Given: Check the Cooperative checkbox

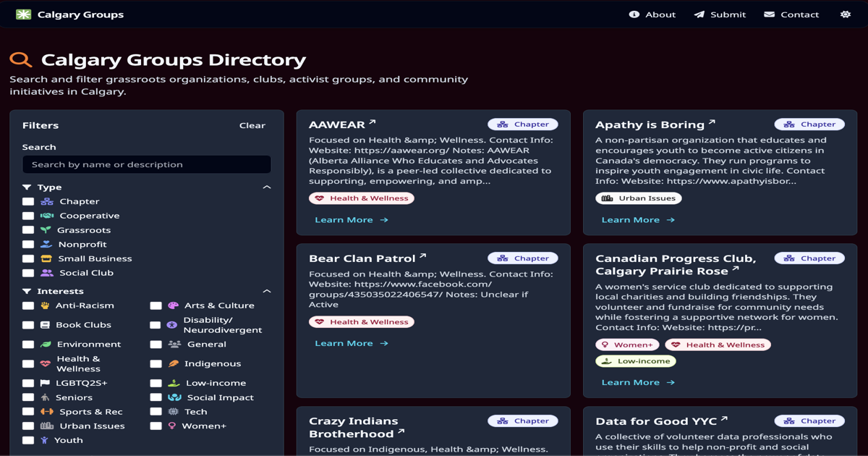Looking at the screenshot, I should click(x=28, y=216).
